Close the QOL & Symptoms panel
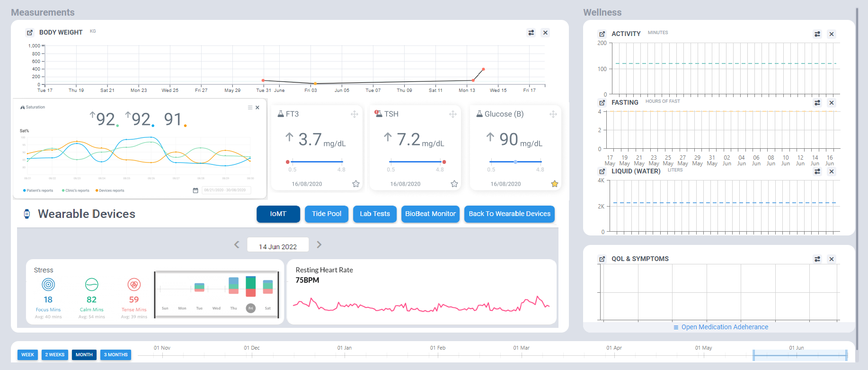The width and height of the screenshot is (868, 370). point(832,259)
